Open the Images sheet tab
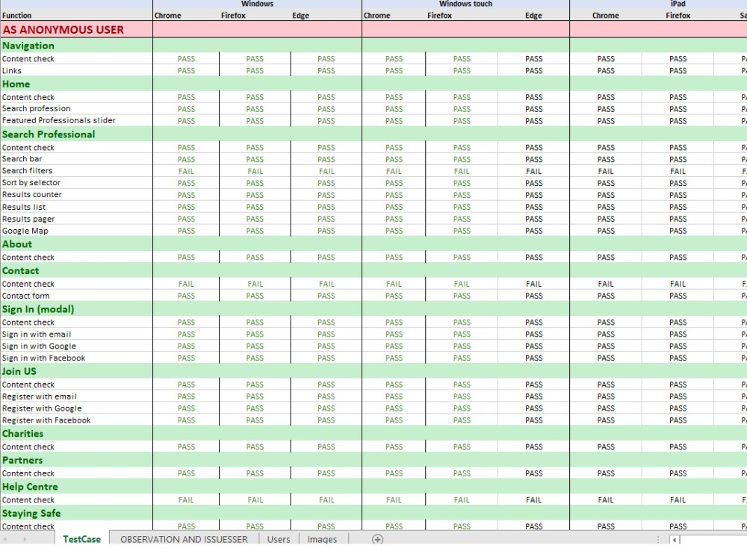This screenshot has height=560, width=747. click(322, 539)
